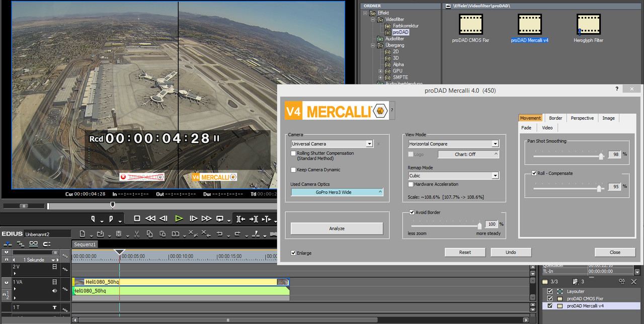Switch to the Border tab

(x=555, y=118)
